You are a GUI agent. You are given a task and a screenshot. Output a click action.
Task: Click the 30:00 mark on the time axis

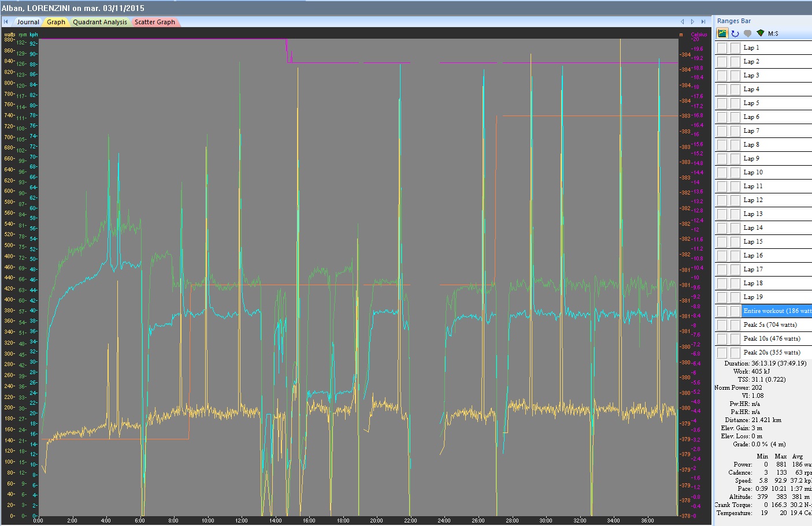(546, 520)
